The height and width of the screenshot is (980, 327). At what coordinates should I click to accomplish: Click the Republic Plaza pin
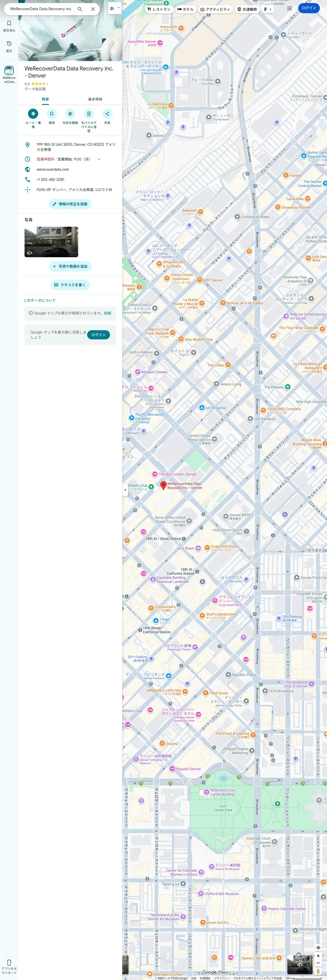click(x=228, y=675)
